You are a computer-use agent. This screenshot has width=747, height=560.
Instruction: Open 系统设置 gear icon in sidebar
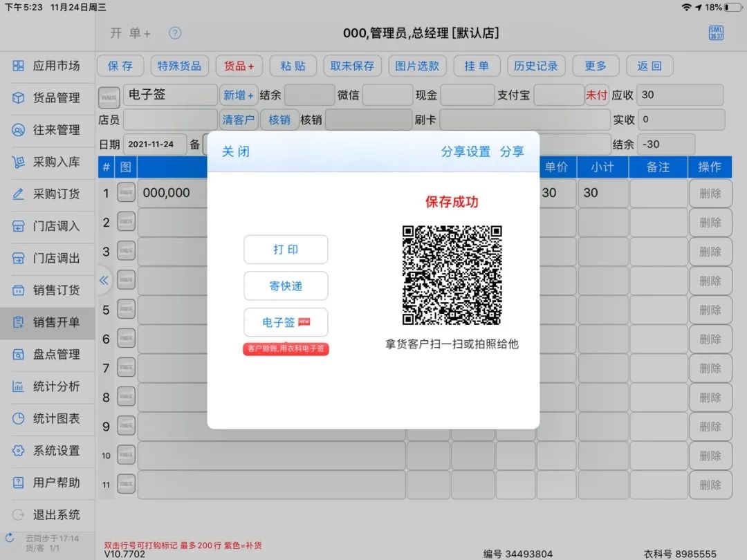click(18, 451)
